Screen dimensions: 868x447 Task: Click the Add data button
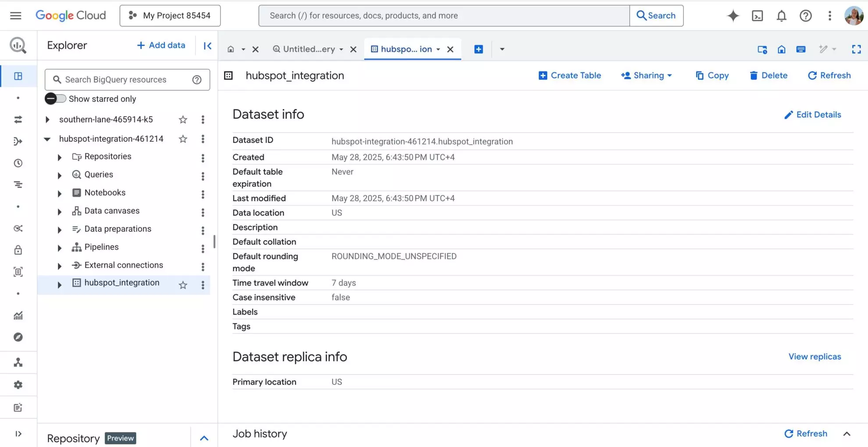click(x=161, y=45)
